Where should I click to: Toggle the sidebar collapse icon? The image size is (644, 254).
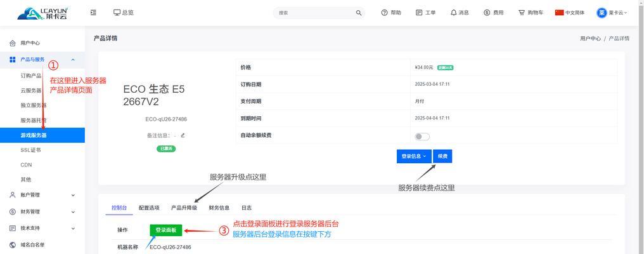(93, 13)
